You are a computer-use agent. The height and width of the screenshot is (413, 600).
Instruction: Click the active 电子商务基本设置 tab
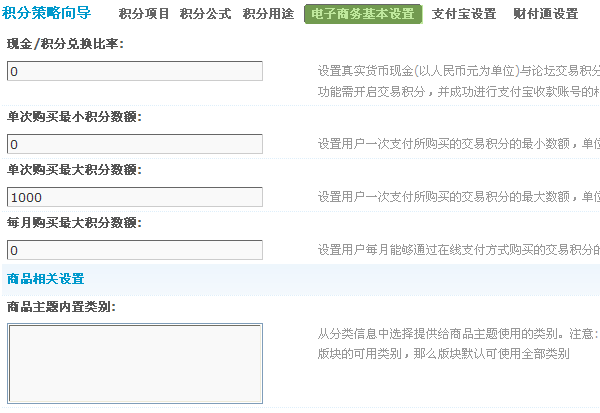362,14
